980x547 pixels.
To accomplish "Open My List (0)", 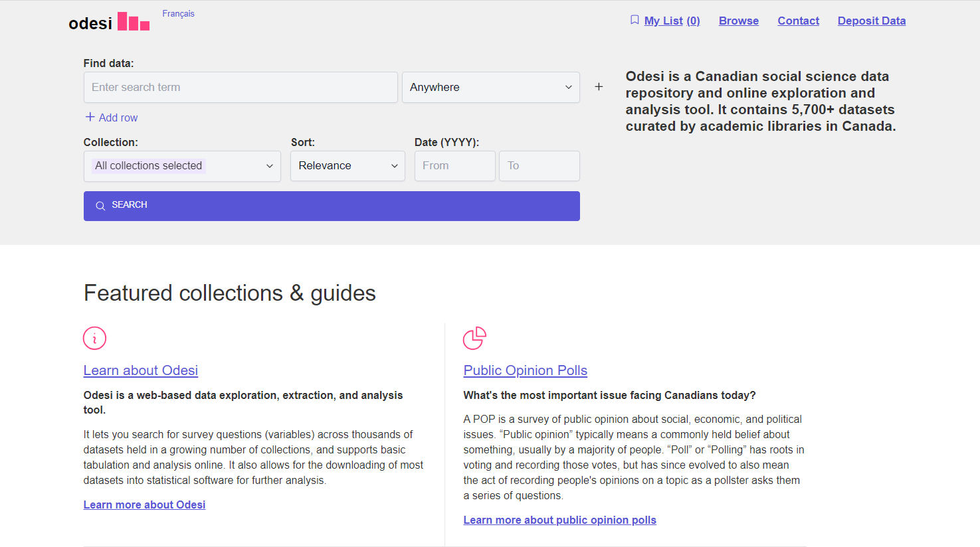I will pyautogui.click(x=672, y=21).
